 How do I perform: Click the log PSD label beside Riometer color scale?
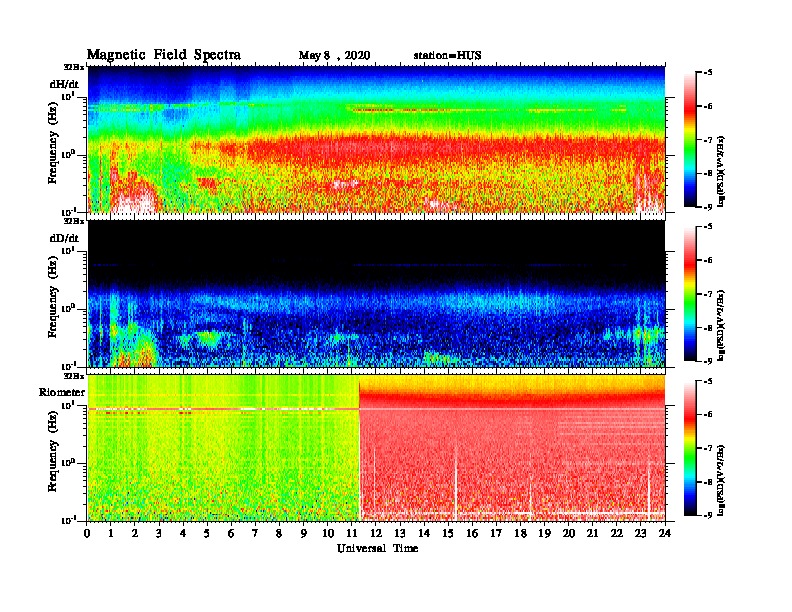coord(721,480)
